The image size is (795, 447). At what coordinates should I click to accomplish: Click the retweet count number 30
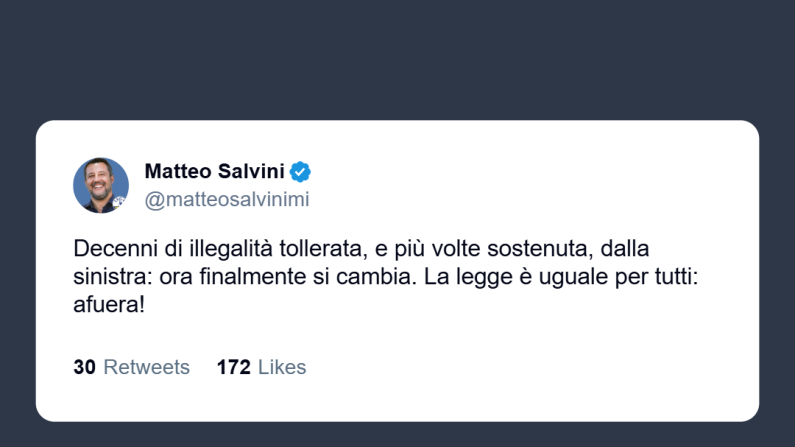(x=84, y=367)
